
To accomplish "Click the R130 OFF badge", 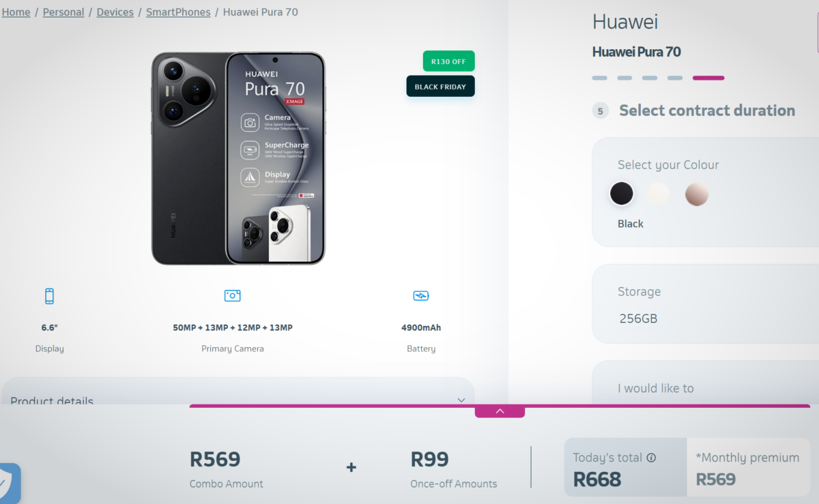I will pos(448,61).
